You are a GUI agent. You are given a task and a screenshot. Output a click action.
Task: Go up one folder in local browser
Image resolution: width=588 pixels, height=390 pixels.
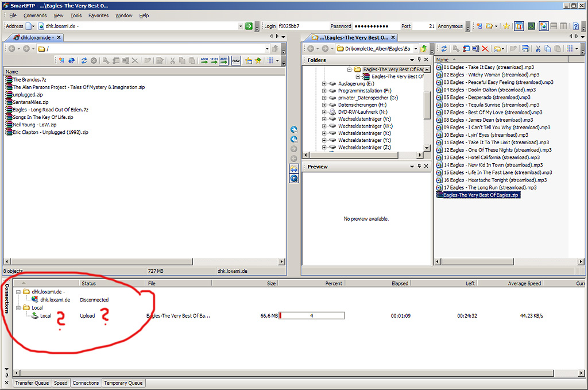[424, 49]
